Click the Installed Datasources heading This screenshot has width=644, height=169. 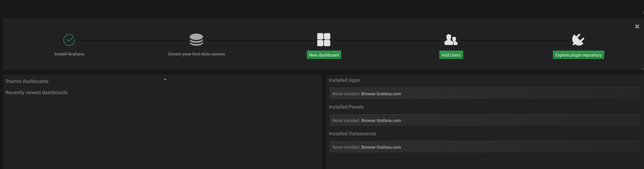pyautogui.click(x=352, y=134)
